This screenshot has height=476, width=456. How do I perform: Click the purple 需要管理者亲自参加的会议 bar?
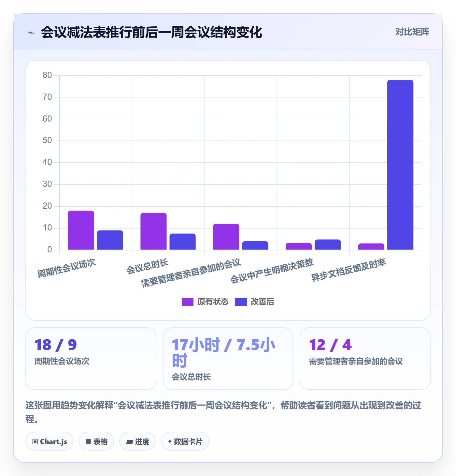(x=226, y=237)
